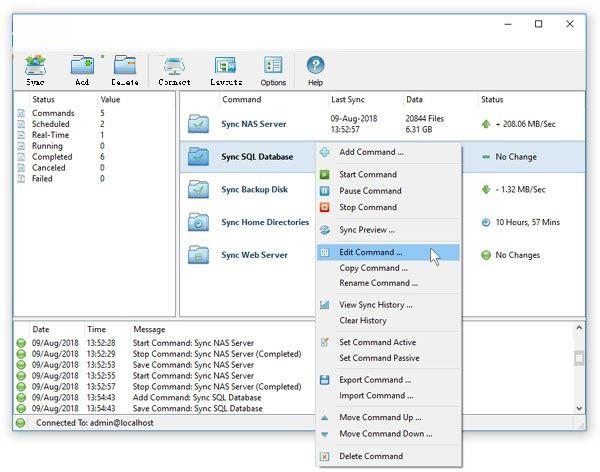Click Delete Command in context menu
600x472 pixels.
(370, 456)
